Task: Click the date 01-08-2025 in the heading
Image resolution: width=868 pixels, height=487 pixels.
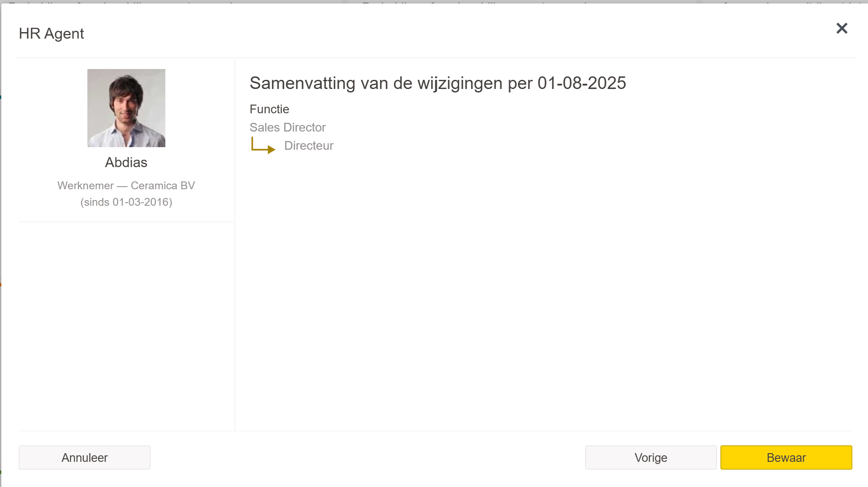Action: pos(582,83)
